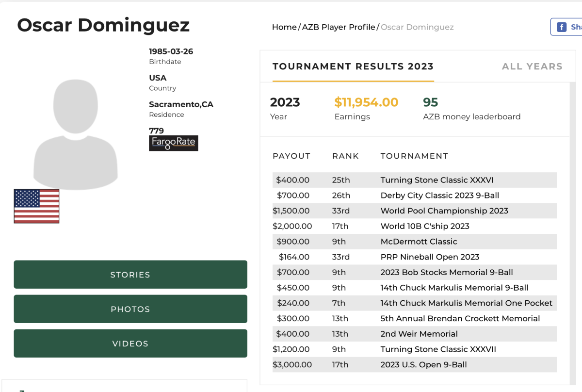Open the Stories section

click(x=130, y=275)
